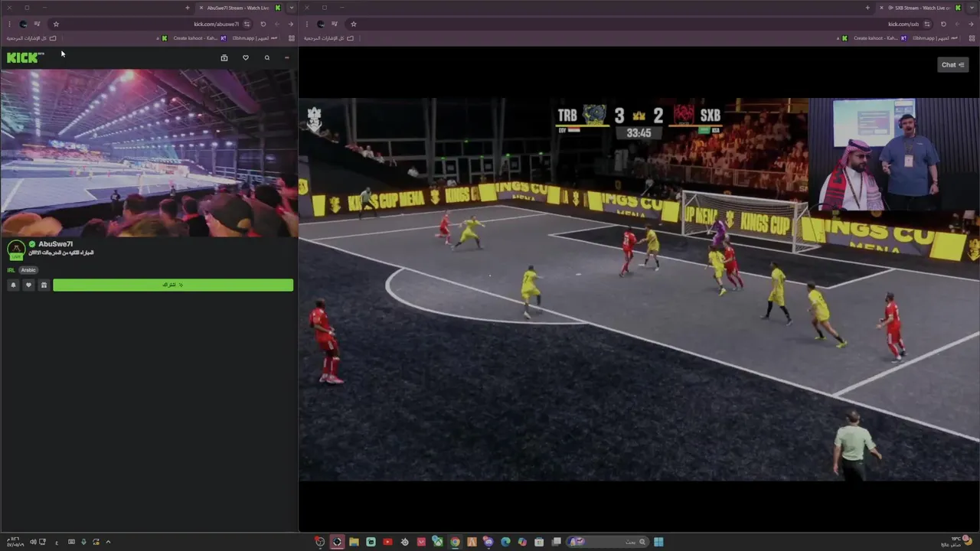Screen dimensions: 980x551
Task: Bookmark the AbuSwe71 page with star
Action: (x=56, y=24)
